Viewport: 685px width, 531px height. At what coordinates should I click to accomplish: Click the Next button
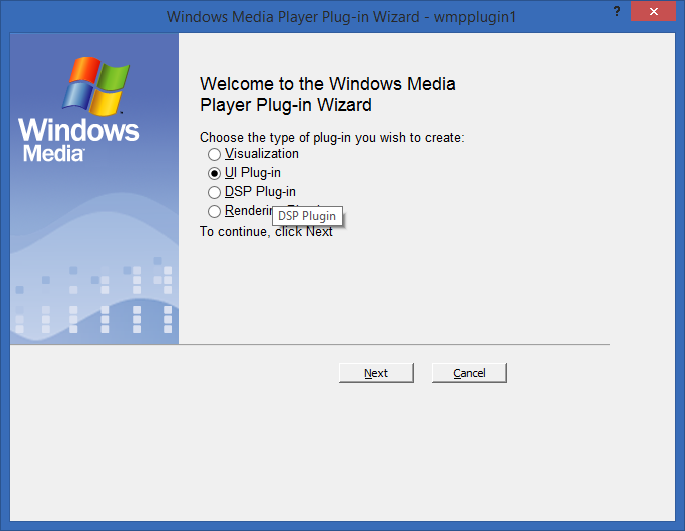click(376, 373)
